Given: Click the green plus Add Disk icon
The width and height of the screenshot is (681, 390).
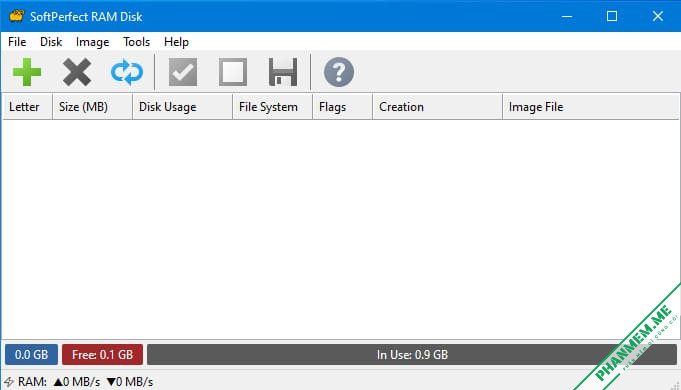Looking at the screenshot, I should 27,72.
